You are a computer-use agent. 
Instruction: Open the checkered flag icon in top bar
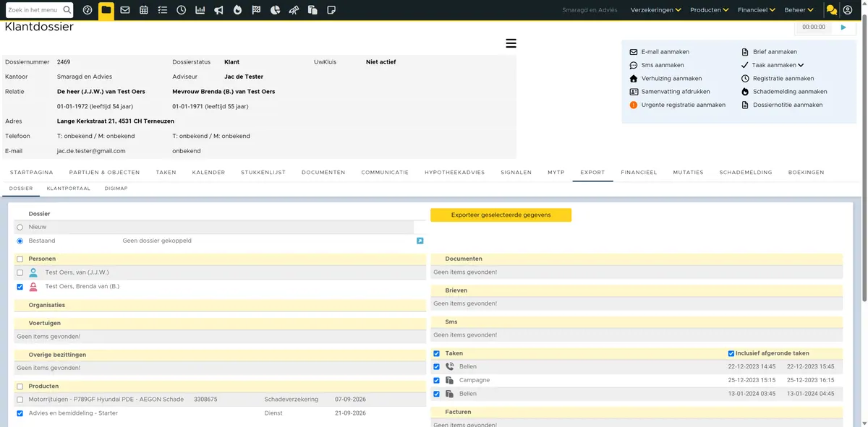pyautogui.click(x=257, y=10)
